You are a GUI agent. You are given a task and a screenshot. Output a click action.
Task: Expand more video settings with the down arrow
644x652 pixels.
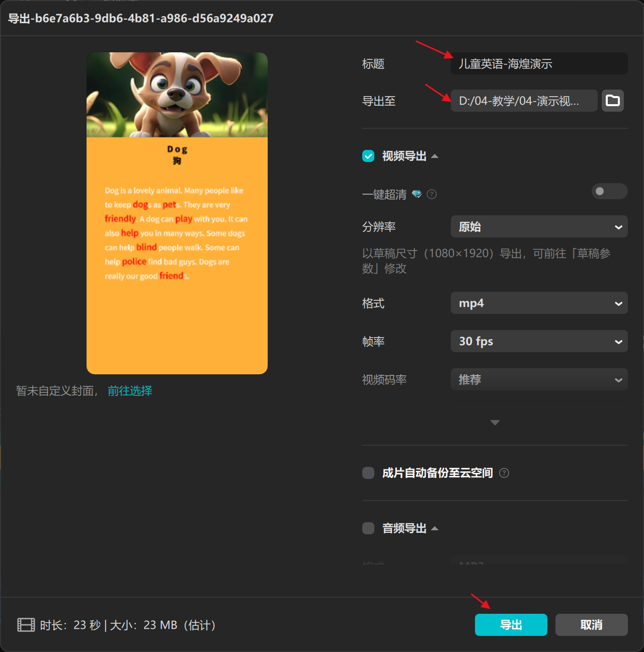(495, 423)
